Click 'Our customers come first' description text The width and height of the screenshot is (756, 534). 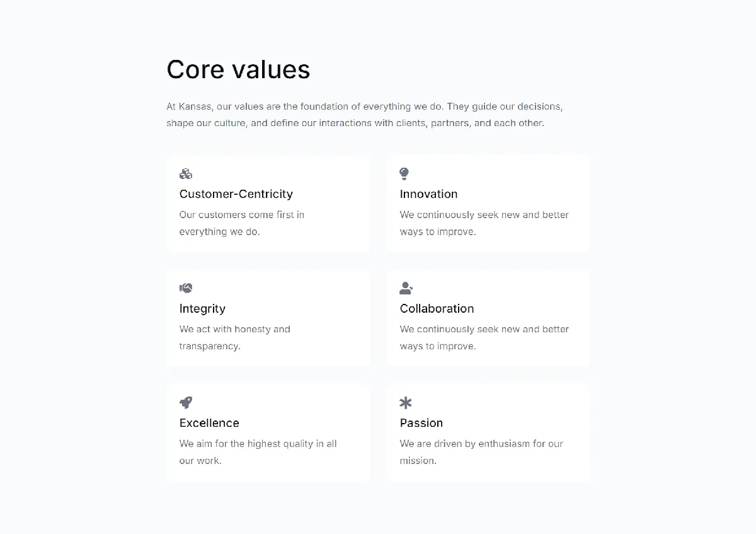[x=242, y=223]
